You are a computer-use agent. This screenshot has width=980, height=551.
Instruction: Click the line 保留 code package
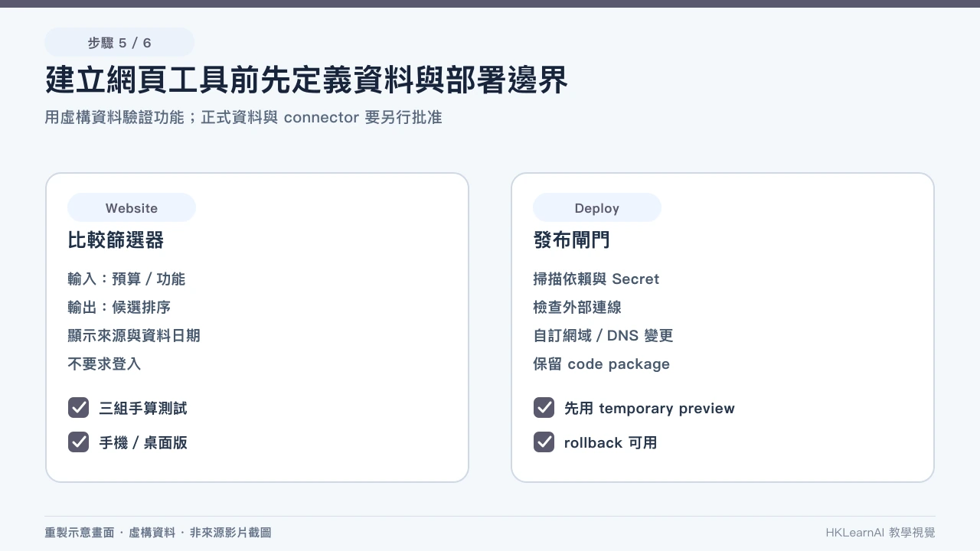coord(602,364)
